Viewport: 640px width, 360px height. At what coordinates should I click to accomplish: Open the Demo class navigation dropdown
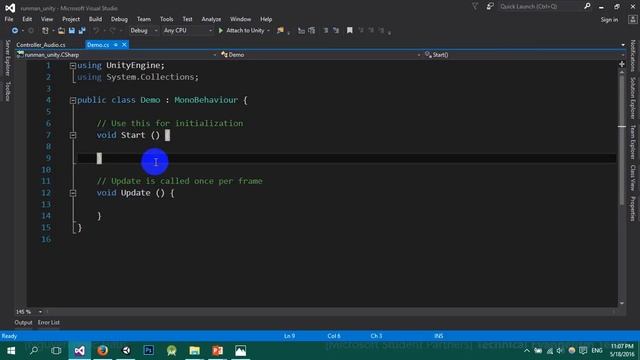(320, 55)
